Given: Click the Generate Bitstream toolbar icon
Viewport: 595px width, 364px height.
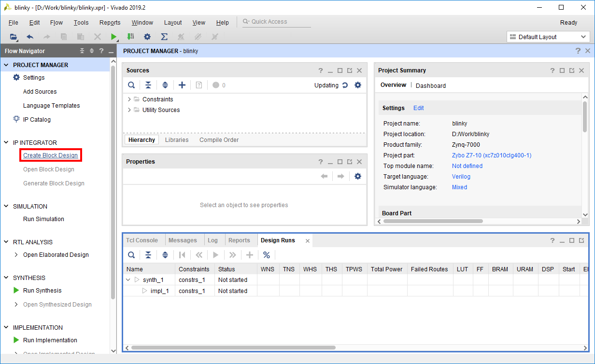Looking at the screenshot, I should point(130,37).
